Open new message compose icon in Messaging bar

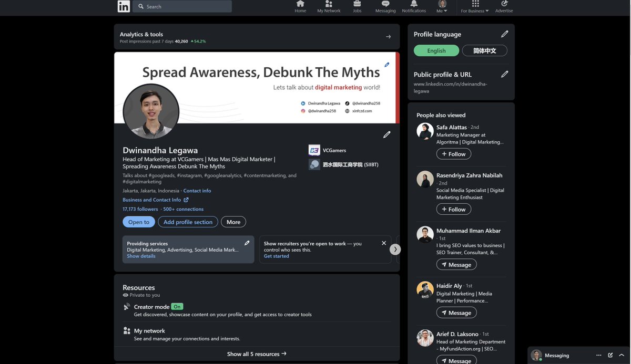(610, 355)
